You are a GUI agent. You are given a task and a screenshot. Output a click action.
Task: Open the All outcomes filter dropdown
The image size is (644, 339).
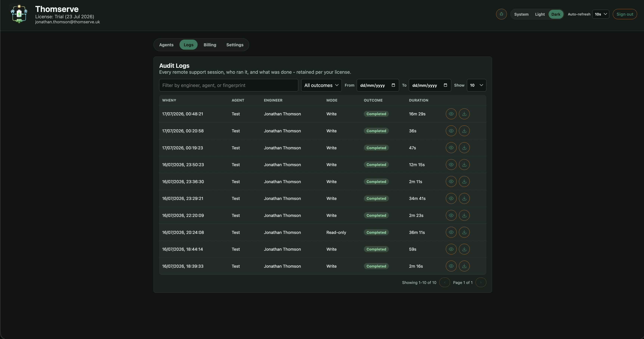321,85
